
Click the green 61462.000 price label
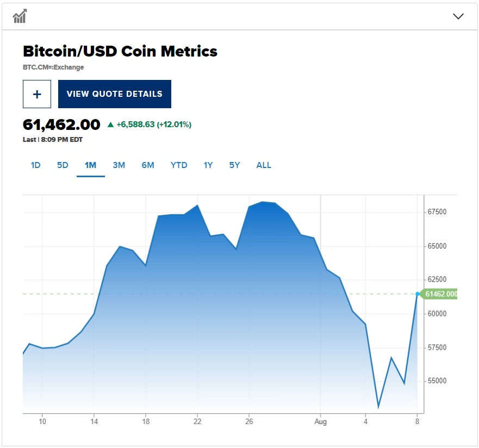pos(440,294)
